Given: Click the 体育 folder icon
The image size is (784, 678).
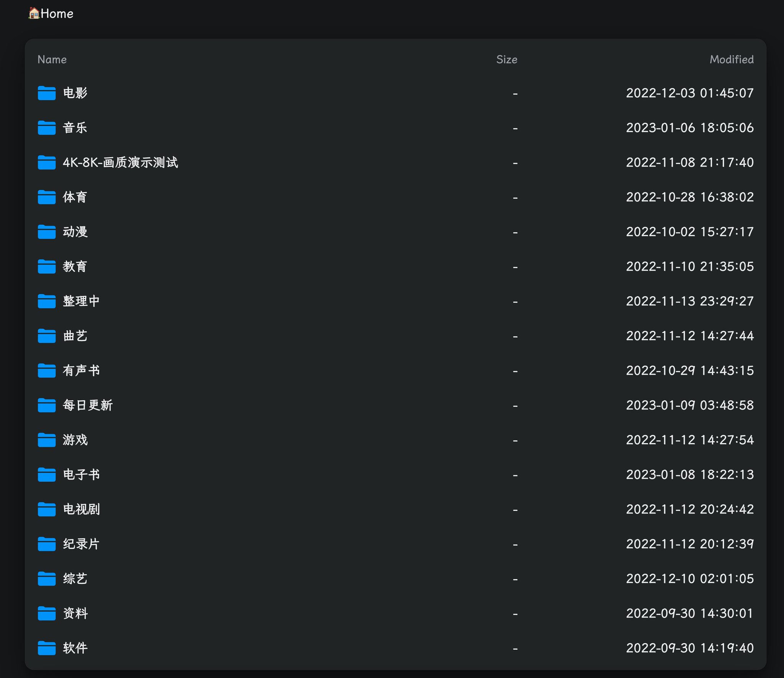Looking at the screenshot, I should (46, 197).
